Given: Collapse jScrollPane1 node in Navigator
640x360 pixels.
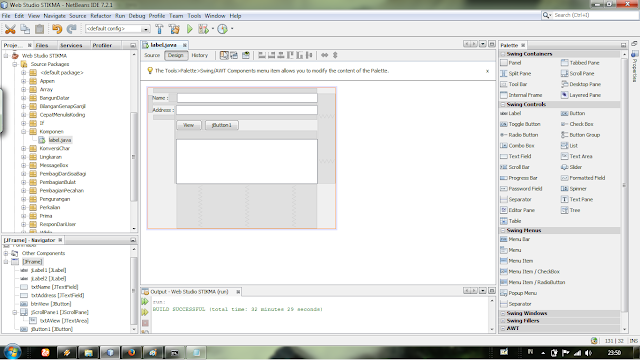Looking at the screenshot, I should (15, 312).
